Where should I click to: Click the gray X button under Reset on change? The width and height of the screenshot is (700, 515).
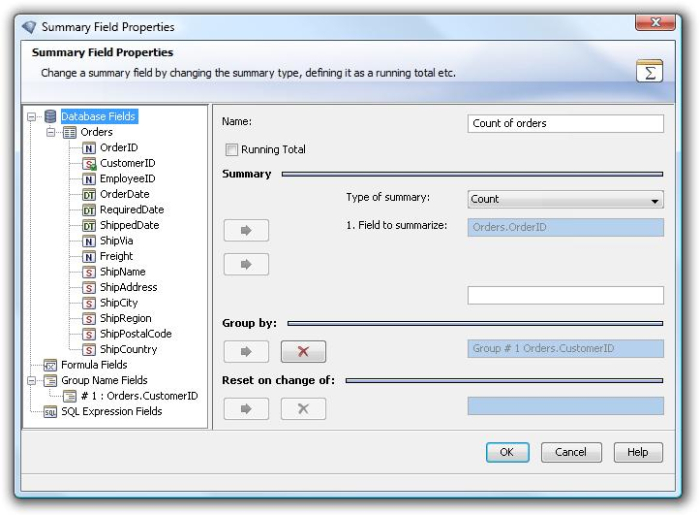303,409
